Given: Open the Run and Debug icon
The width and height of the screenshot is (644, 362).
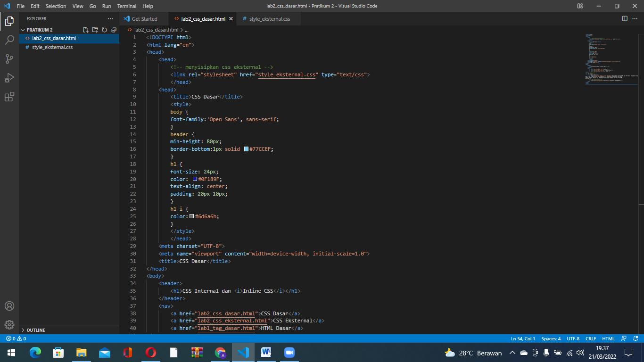Looking at the screenshot, I should tap(9, 77).
